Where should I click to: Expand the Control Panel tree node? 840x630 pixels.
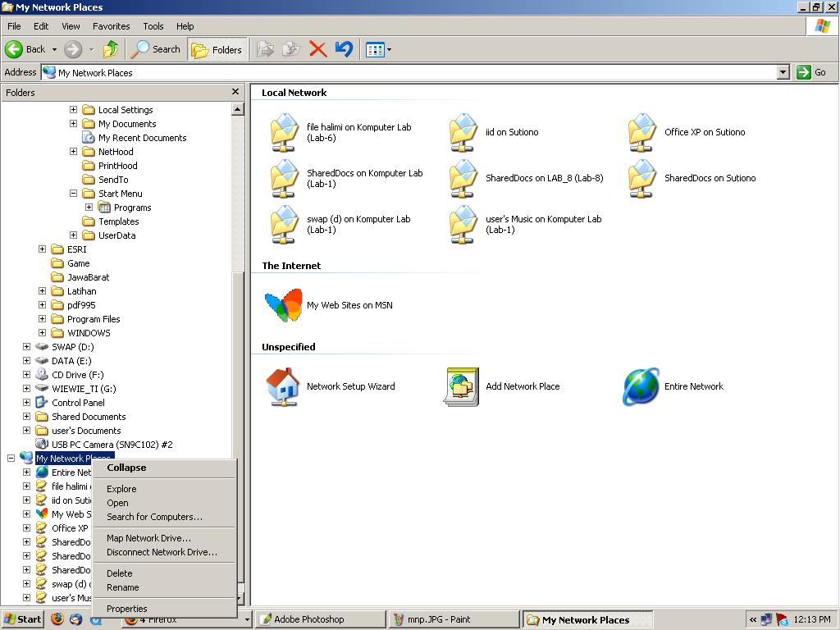coord(26,402)
